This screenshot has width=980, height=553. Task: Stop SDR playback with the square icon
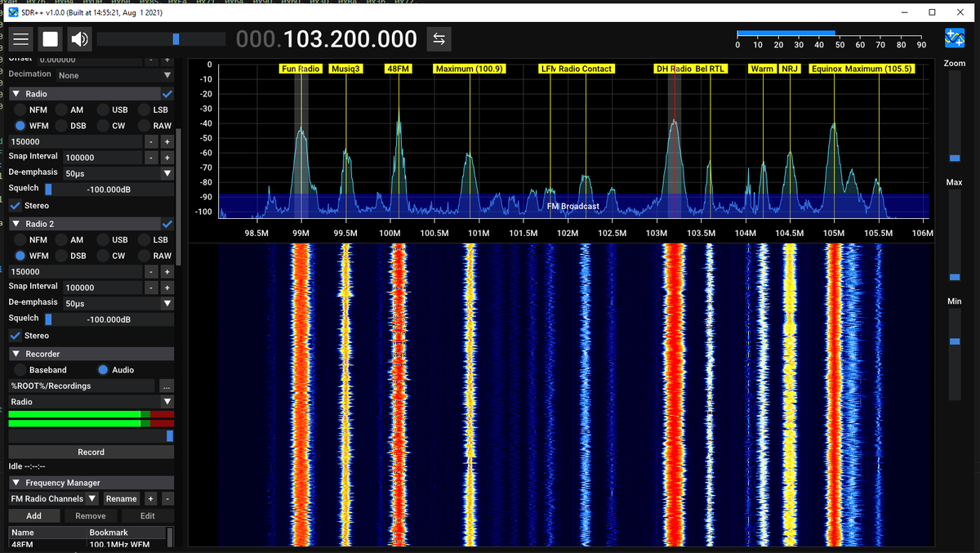pyautogui.click(x=49, y=38)
